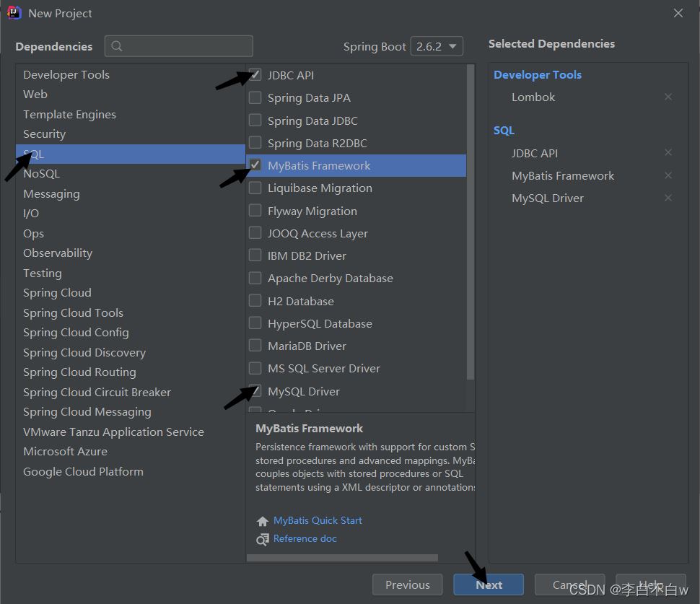Select the Microsoft Azure category
The height and width of the screenshot is (604, 700).
[x=131, y=451]
